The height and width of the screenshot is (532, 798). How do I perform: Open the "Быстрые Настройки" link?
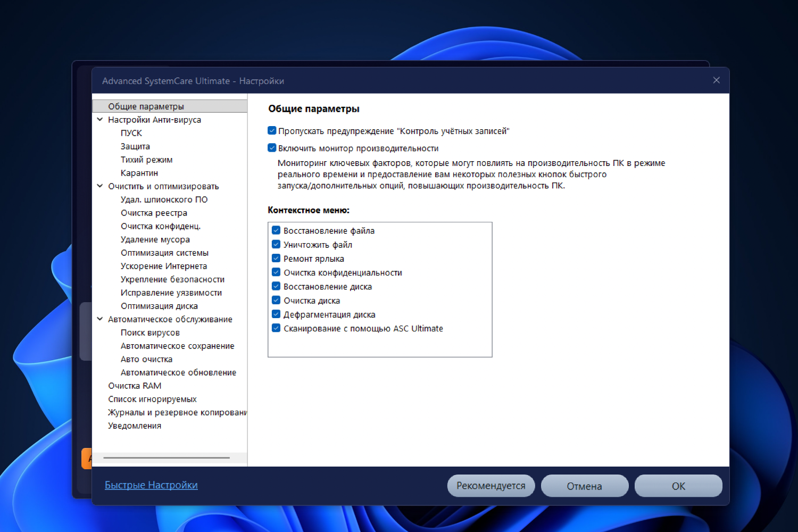click(151, 485)
